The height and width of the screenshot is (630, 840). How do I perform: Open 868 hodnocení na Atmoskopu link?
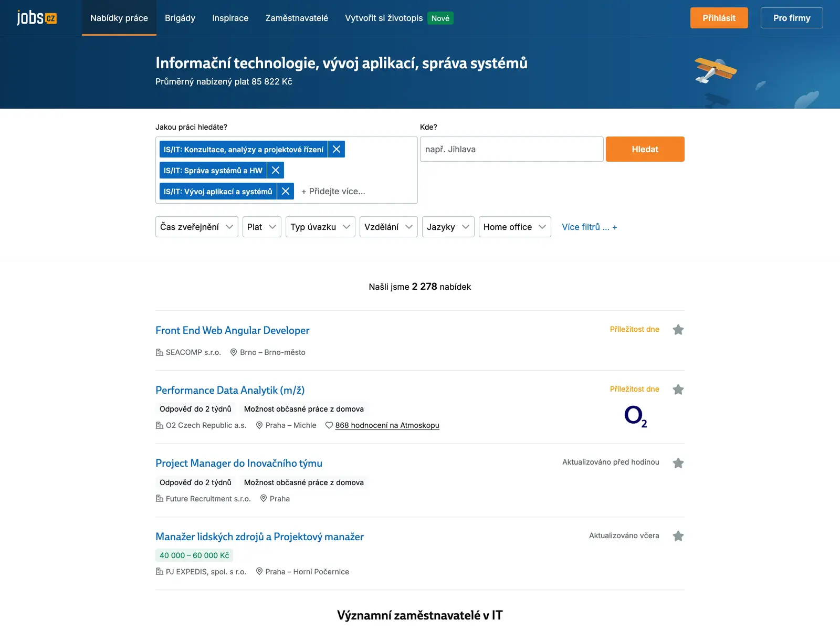point(387,425)
